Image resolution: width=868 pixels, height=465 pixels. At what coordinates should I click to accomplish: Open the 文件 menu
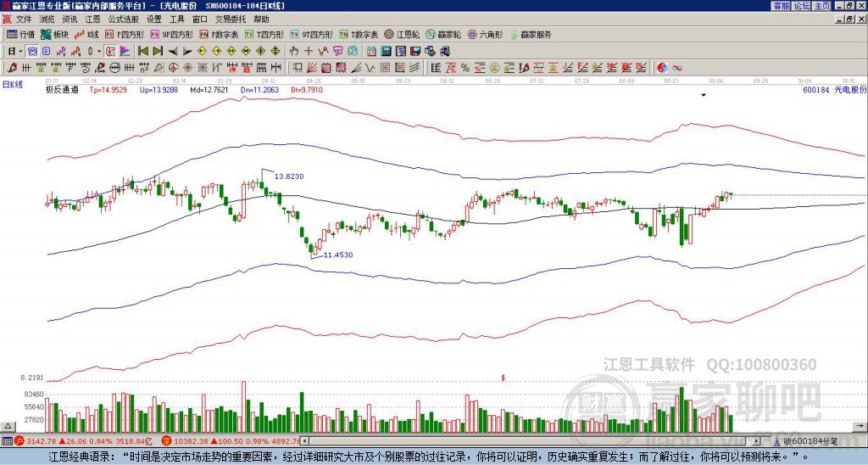pos(23,20)
